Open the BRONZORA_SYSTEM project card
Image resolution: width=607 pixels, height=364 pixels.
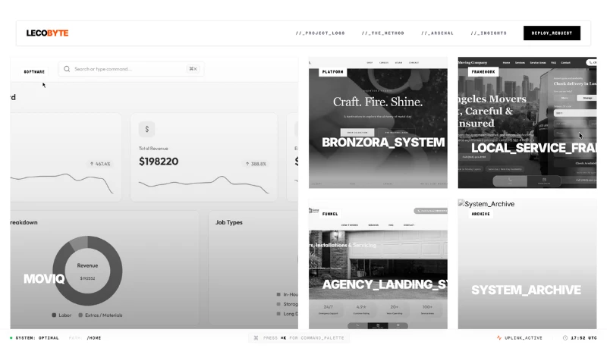coord(378,123)
